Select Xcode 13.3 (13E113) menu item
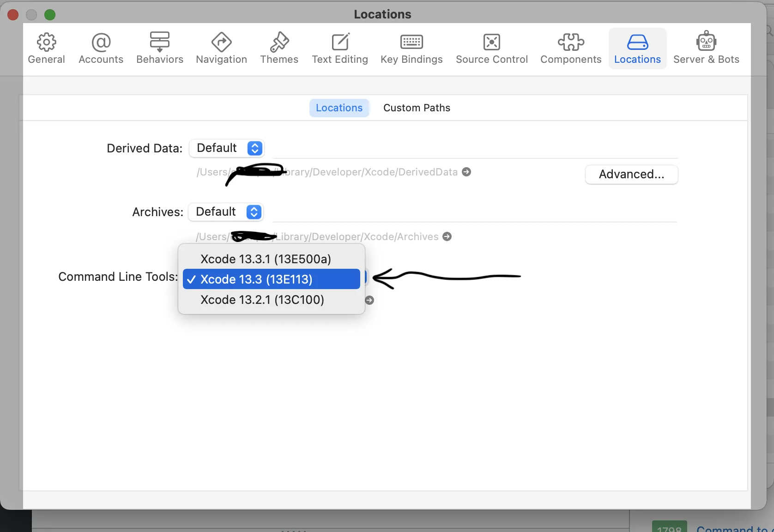The width and height of the screenshot is (774, 532). click(x=272, y=279)
